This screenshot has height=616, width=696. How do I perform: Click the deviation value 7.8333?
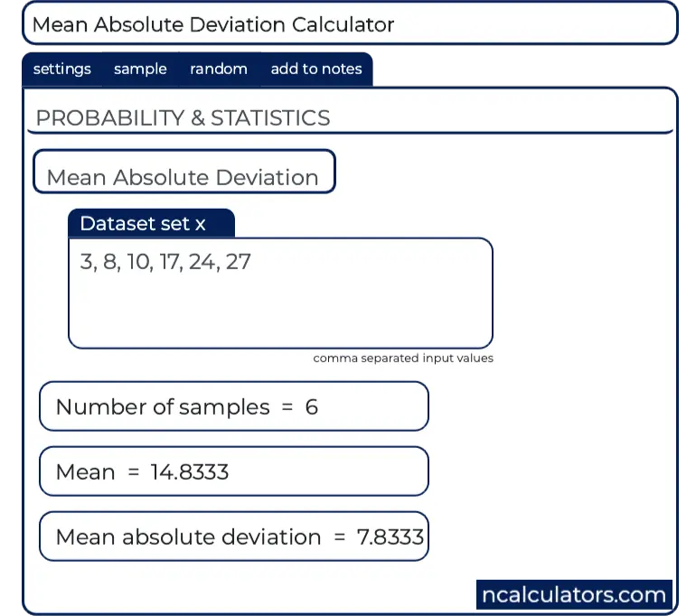coord(390,537)
